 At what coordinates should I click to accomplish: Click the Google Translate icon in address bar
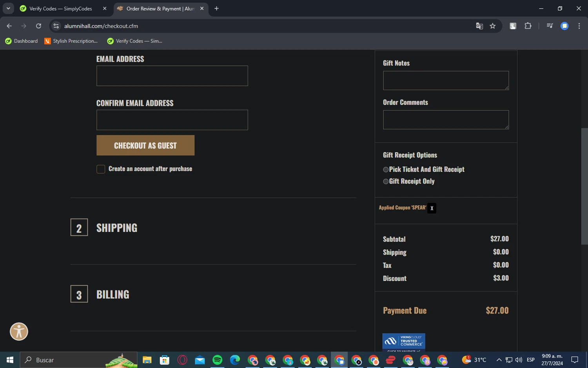pyautogui.click(x=479, y=26)
